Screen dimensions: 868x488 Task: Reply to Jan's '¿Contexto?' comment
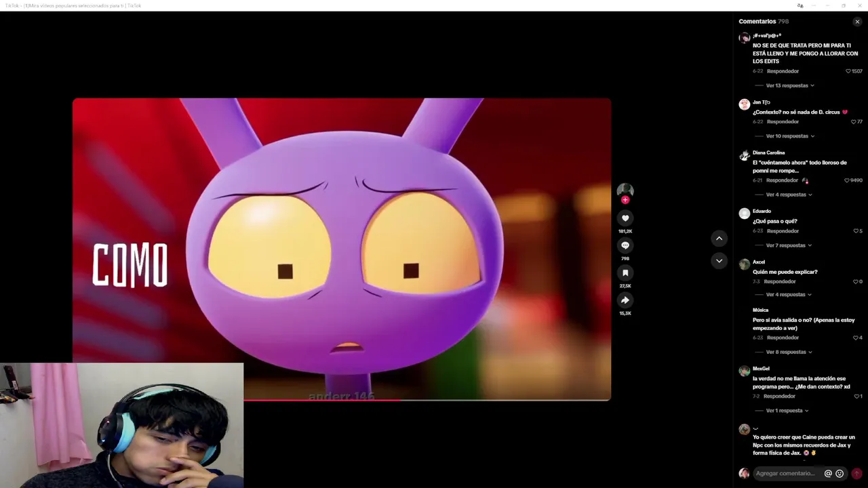tap(783, 122)
